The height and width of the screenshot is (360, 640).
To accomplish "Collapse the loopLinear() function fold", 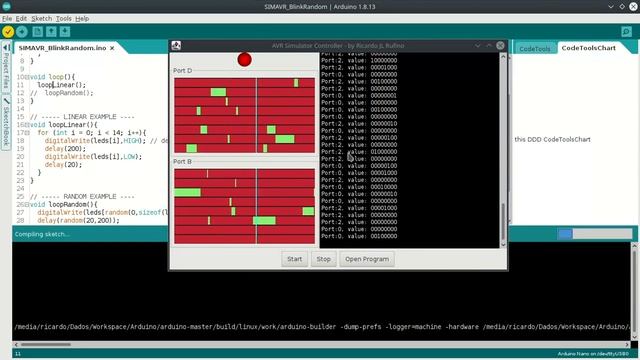I will click(27, 125).
